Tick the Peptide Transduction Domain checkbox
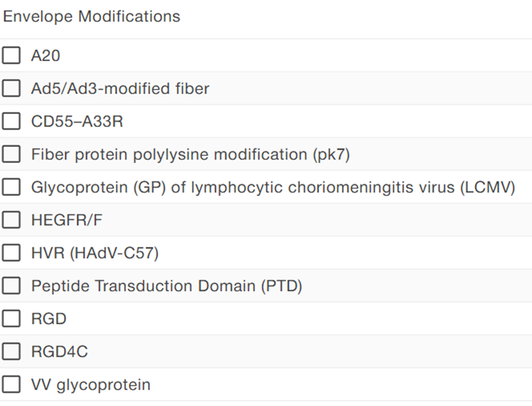Image resolution: width=532 pixels, height=406 pixels. click(x=11, y=287)
